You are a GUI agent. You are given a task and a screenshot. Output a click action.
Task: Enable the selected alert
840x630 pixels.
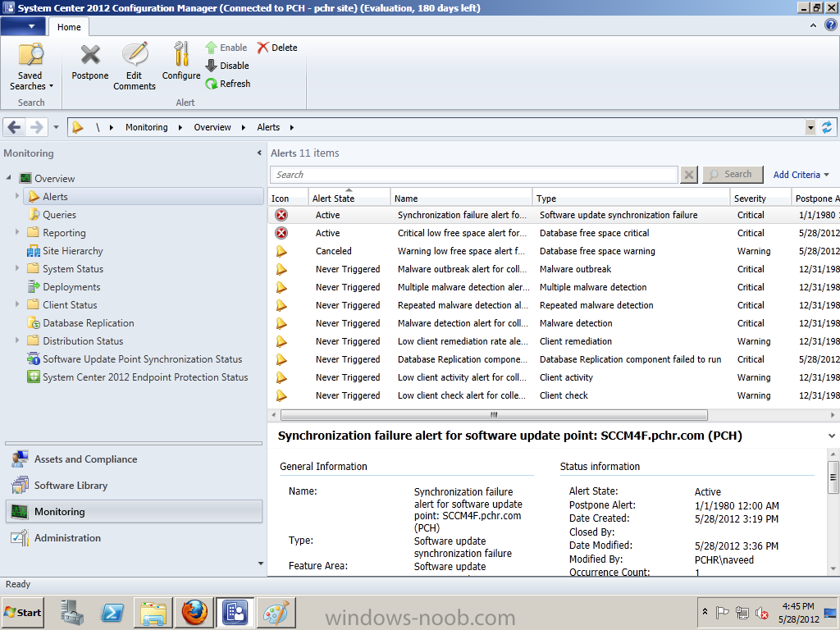226,48
